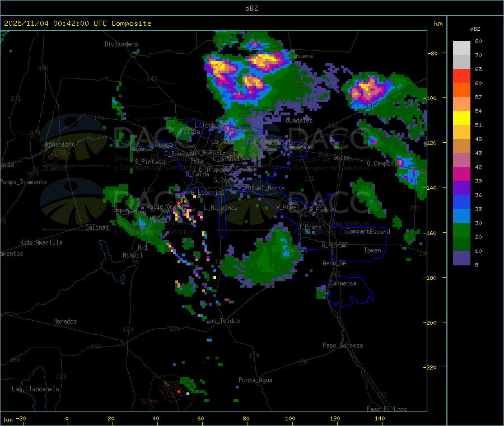The image size is (504, 426).
Task: Click the volcano symbol near 2200m label
Action: [x=173, y=390]
